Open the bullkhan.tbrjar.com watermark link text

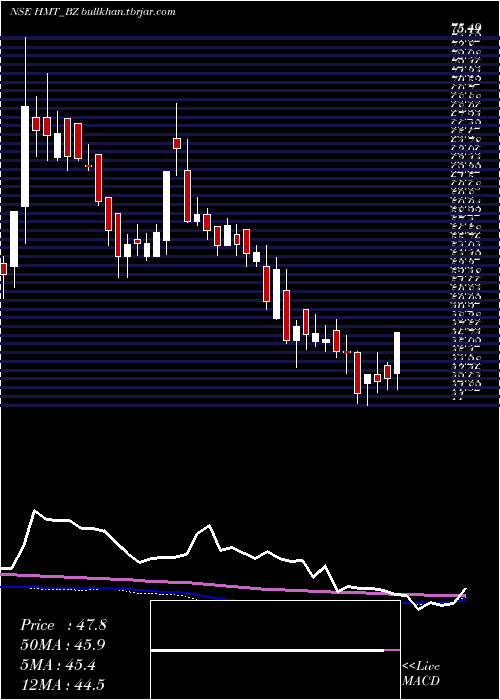pos(128,12)
